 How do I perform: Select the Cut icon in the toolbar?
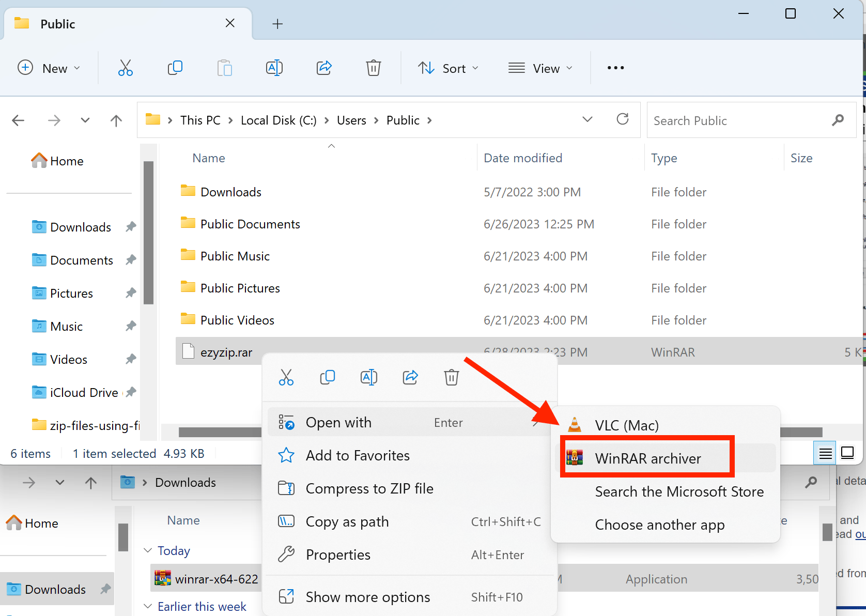pyautogui.click(x=126, y=68)
